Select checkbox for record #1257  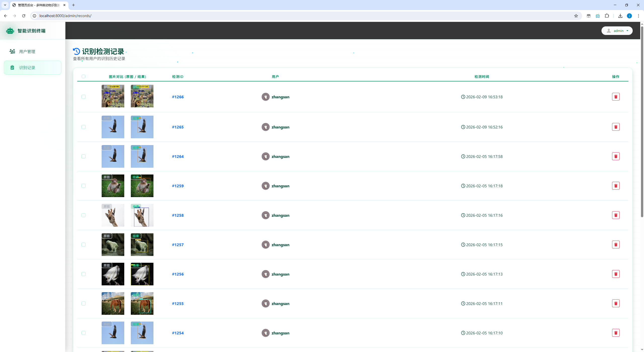pos(84,245)
